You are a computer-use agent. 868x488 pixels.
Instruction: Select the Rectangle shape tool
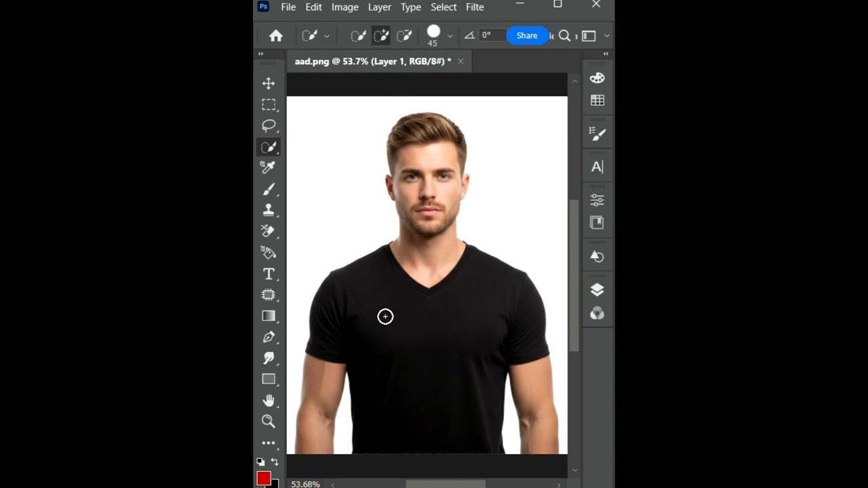click(269, 379)
